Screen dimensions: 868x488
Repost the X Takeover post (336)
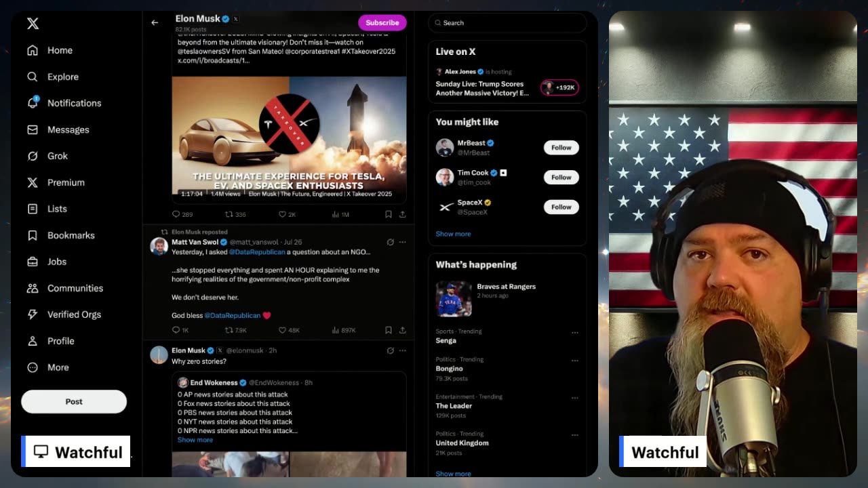pyautogui.click(x=235, y=214)
